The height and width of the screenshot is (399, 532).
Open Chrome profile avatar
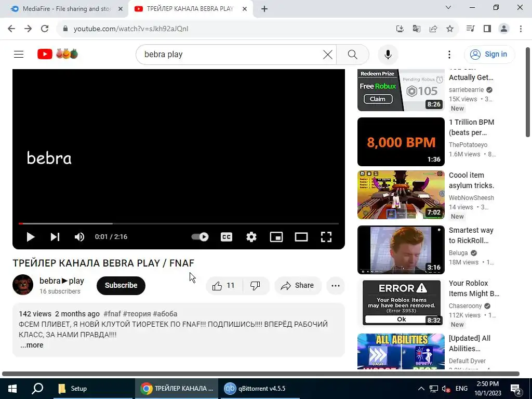tap(504, 29)
